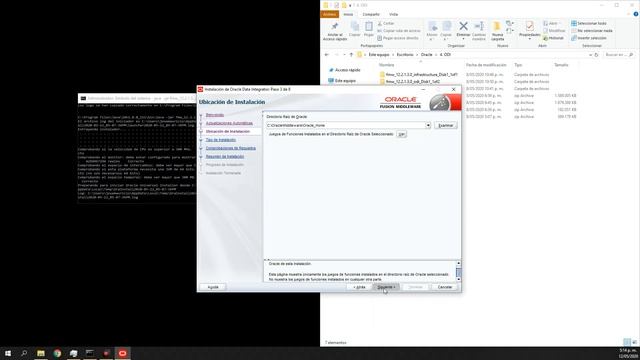Go to Resumen de Instalación step
Image resolution: width=640 pixels, height=360 pixels.
point(225,156)
